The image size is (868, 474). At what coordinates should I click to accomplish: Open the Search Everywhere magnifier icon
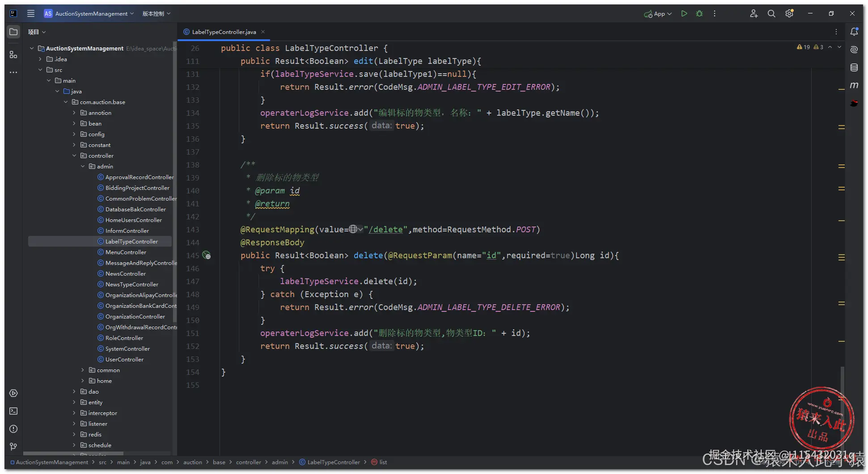pos(771,14)
